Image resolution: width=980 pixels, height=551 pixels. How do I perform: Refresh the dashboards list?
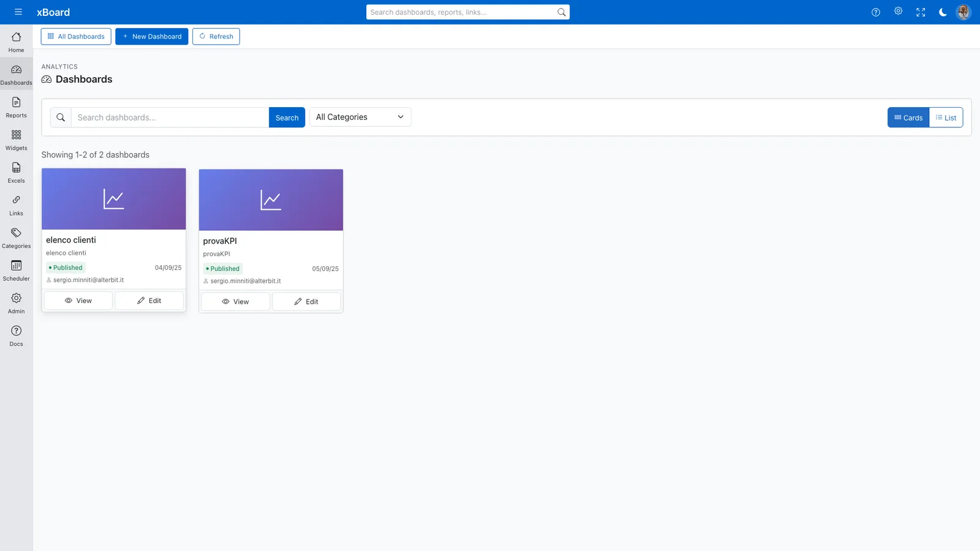point(216,37)
